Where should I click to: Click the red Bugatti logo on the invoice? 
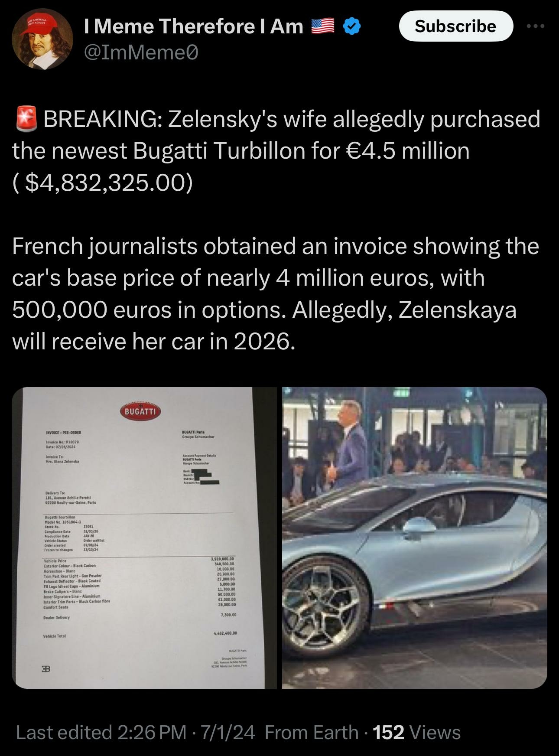coord(140,412)
